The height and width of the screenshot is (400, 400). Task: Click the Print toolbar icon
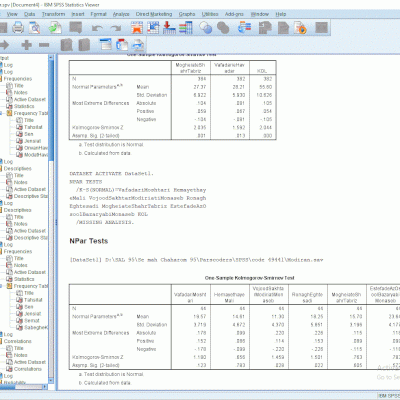(18, 28)
